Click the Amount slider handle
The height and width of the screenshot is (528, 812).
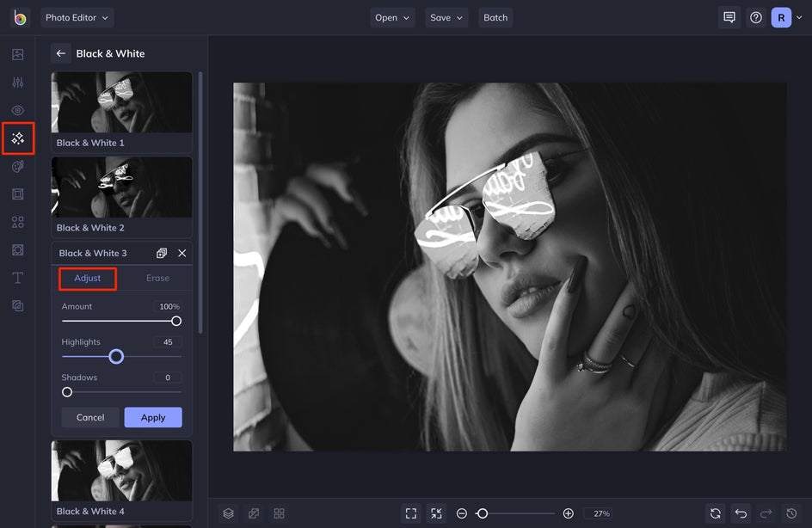click(176, 322)
